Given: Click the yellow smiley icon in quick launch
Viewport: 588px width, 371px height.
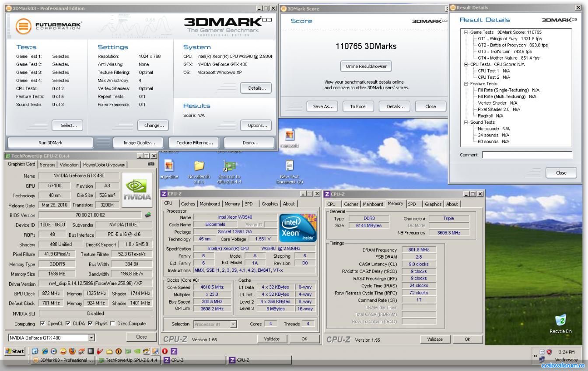Looking at the screenshot, I should (63, 351).
